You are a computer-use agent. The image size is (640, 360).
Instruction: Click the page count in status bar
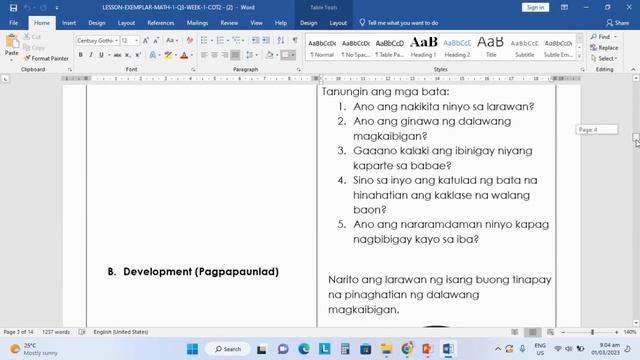(x=18, y=332)
